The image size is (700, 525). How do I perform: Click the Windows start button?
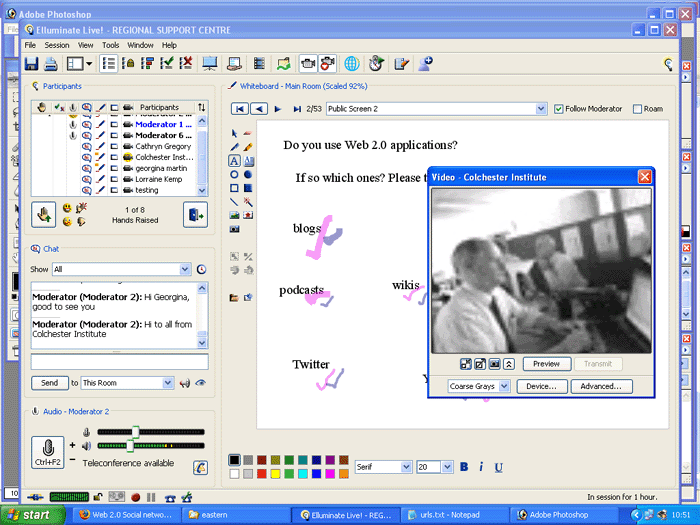pyautogui.click(x=32, y=515)
